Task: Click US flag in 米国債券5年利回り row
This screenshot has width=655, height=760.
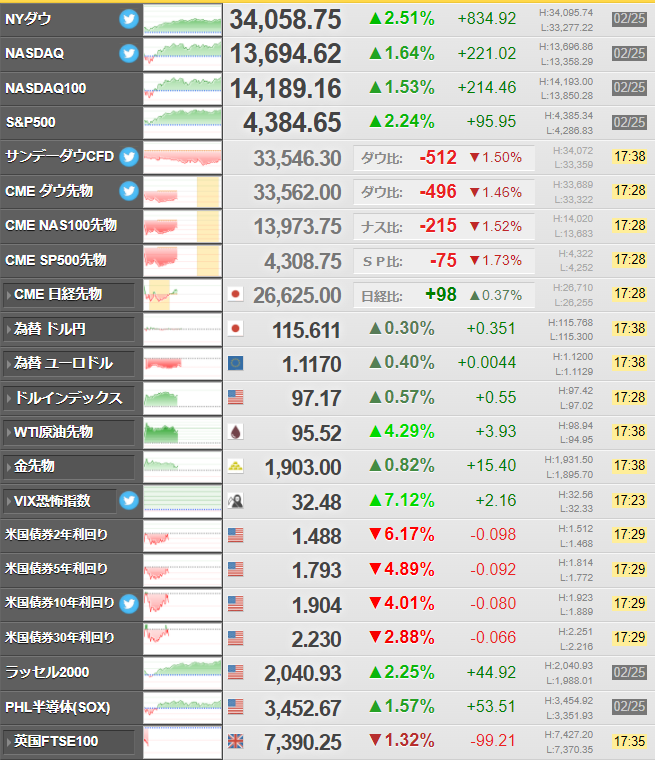Action: (x=236, y=569)
